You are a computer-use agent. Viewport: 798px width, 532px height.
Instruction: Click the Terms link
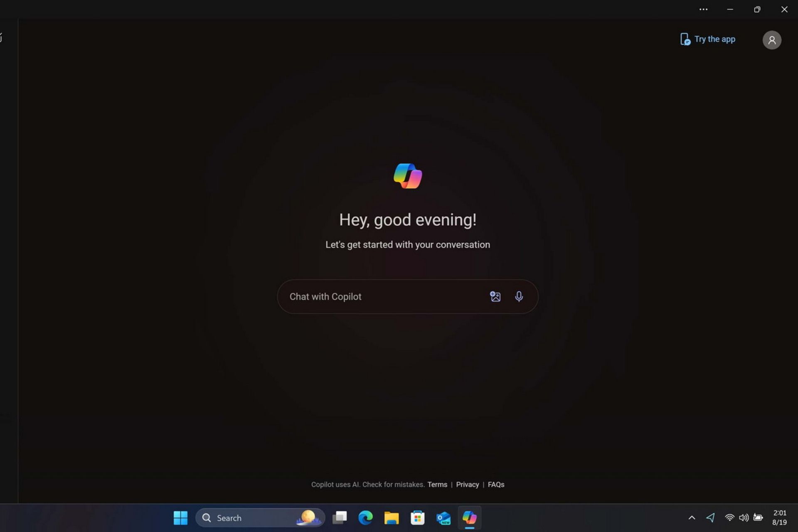pos(438,484)
